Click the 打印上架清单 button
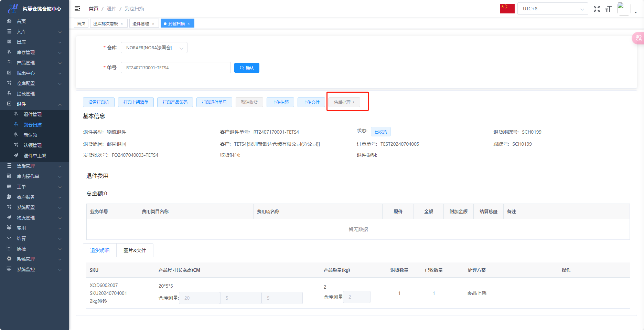This screenshot has width=644, height=330. pos(136,102)
